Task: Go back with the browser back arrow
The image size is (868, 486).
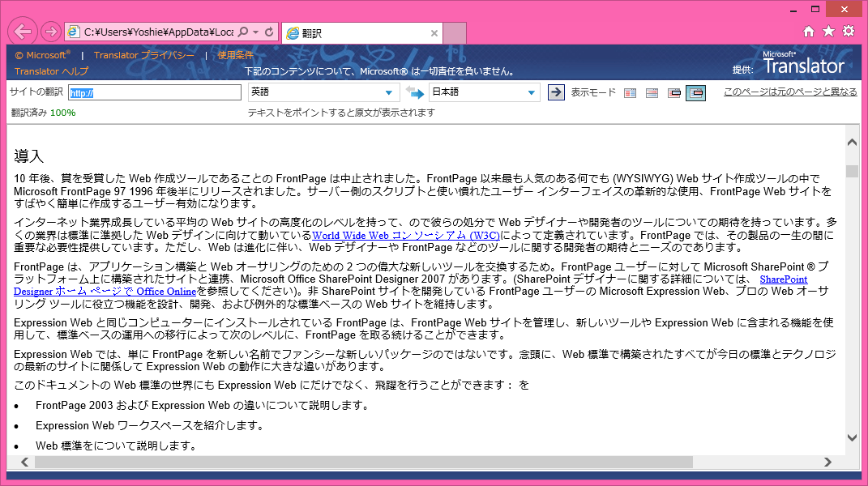Action: (x=23, y=32)
